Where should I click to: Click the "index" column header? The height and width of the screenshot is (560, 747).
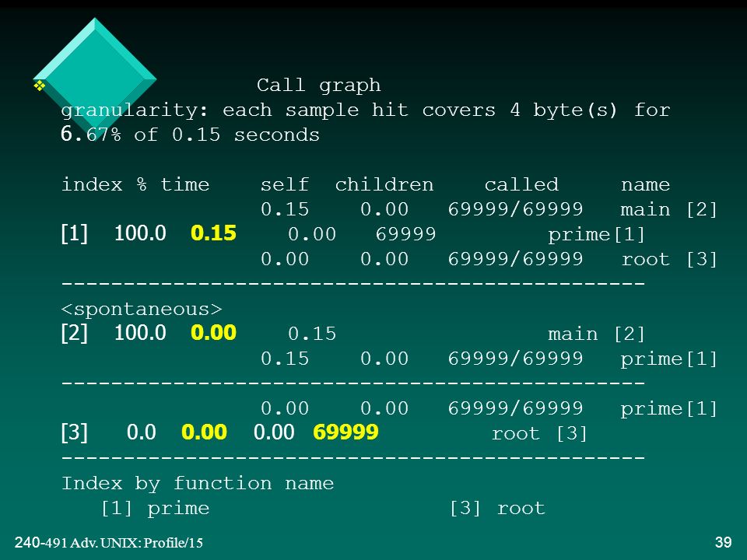point(92,185)
